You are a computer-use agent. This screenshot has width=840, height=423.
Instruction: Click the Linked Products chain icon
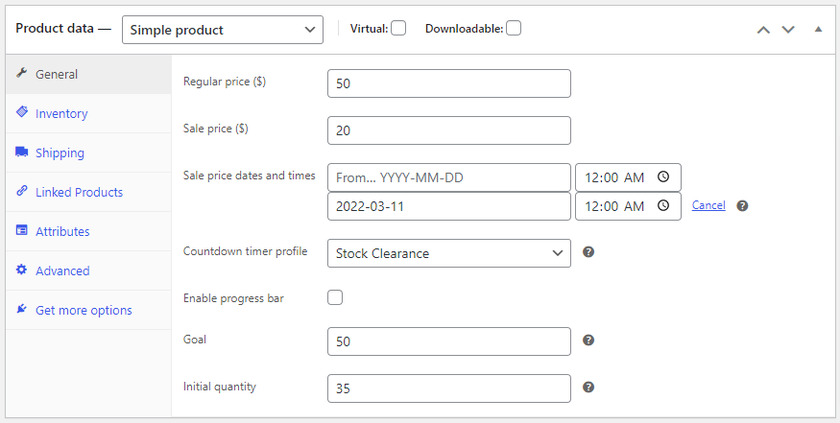pos(21,191)
